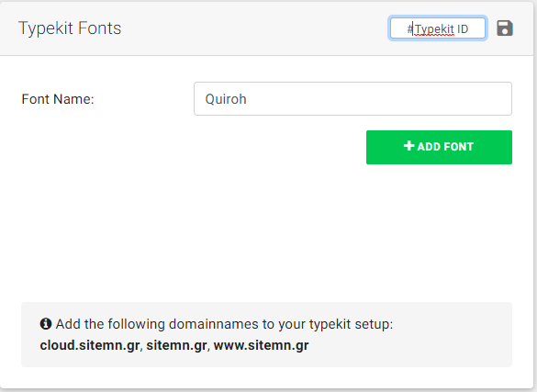Viewport: 537px width, 392px height.
Task: Add the font with green ADD FONT button
Action: (439, 147)
